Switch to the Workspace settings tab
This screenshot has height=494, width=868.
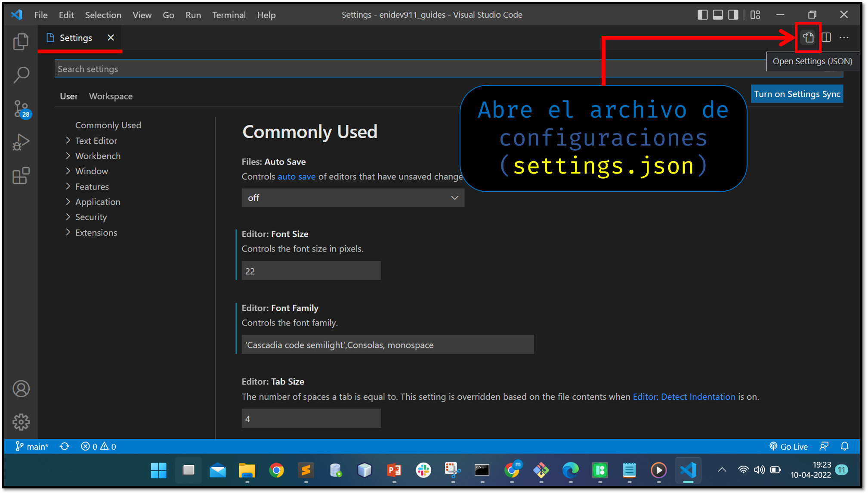click(111, 96)
